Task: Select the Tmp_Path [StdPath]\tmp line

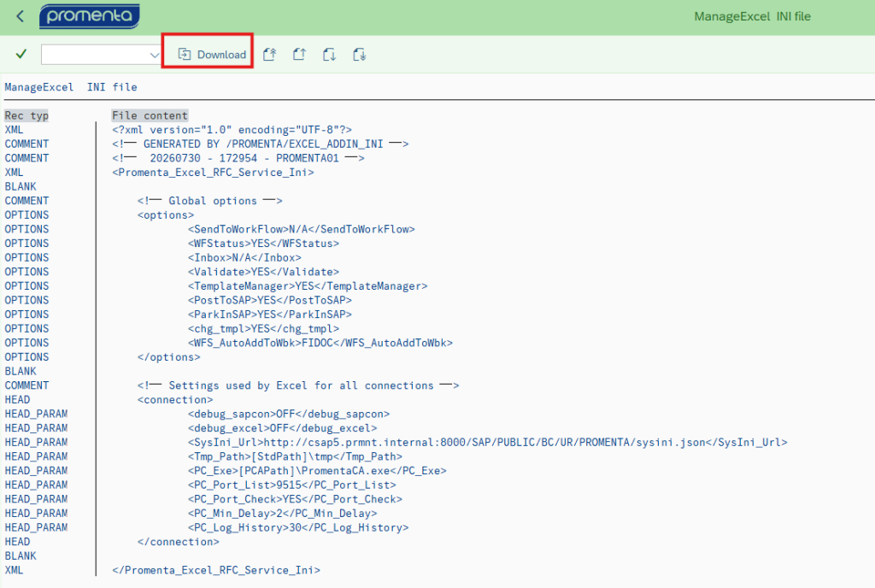Action: point(295,457)
